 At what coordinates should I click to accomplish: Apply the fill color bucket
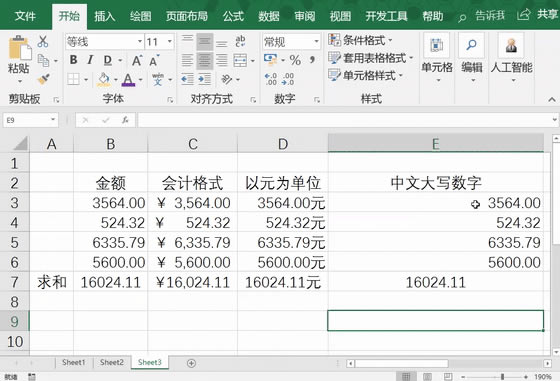tap(104, 79)
